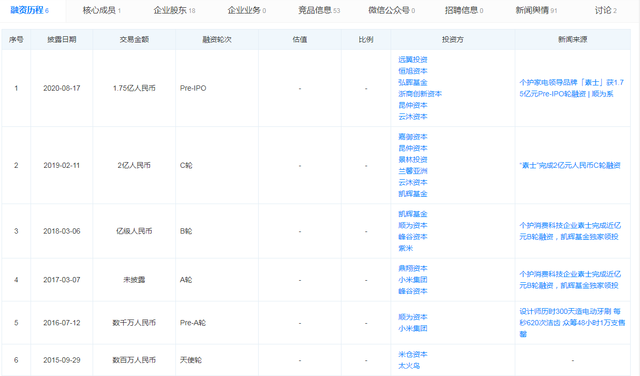This screenshot has width=640, height=376.
Task: Click the 披露日期 column header
Action: tap(62, 40)
